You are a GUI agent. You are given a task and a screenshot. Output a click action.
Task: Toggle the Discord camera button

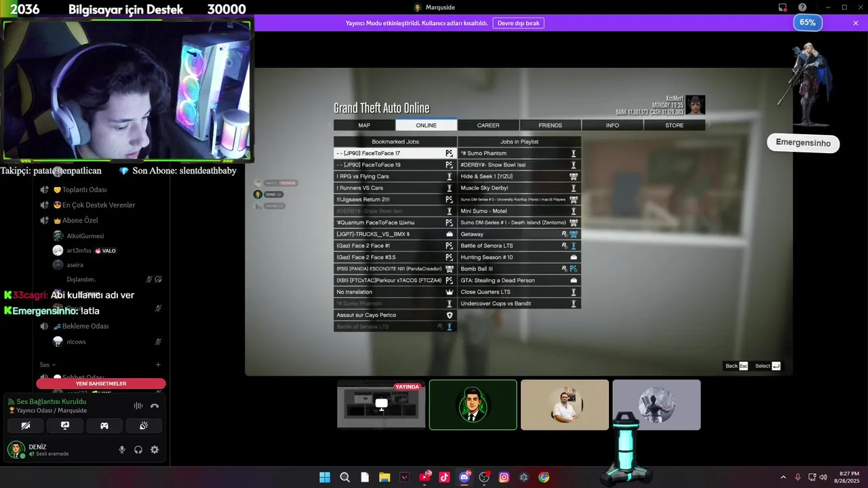26,426
